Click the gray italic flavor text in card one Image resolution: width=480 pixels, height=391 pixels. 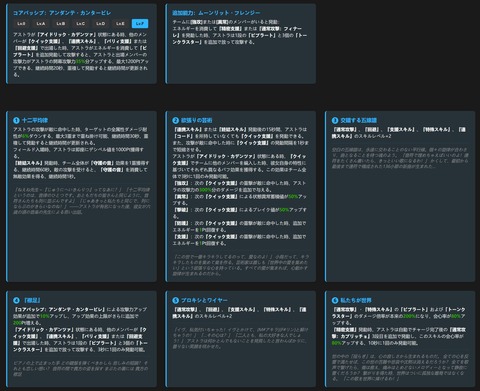pos(81,201)
